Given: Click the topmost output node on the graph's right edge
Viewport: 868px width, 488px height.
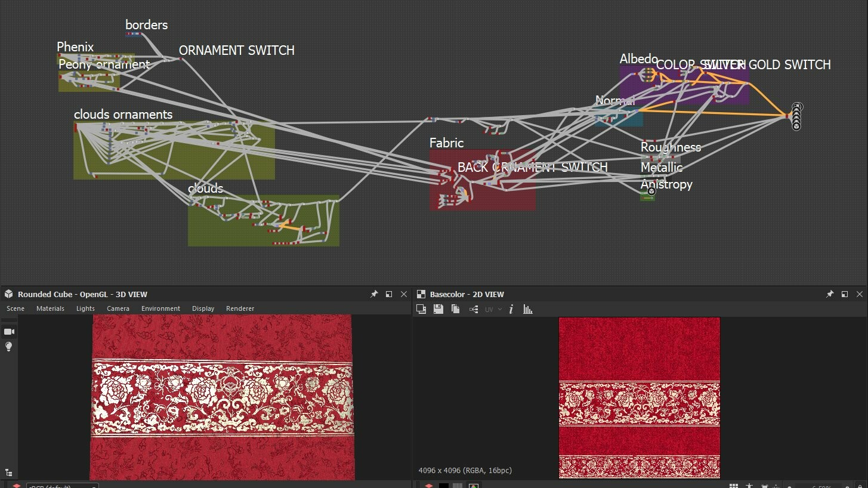Looking at the screenshot, I should pyautogui.click(x=796, y=106).
